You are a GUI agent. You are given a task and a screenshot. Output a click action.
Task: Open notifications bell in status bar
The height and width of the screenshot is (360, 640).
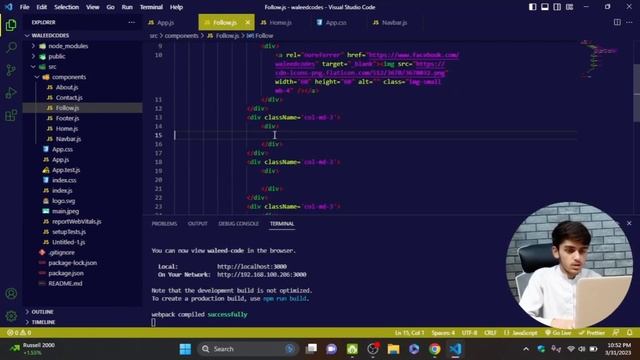[630, 333]
